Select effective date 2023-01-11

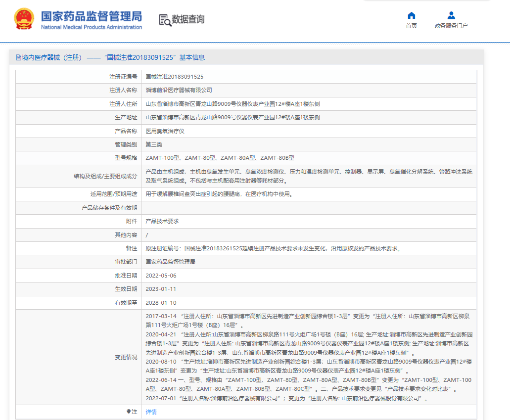[x=161, y=289]
